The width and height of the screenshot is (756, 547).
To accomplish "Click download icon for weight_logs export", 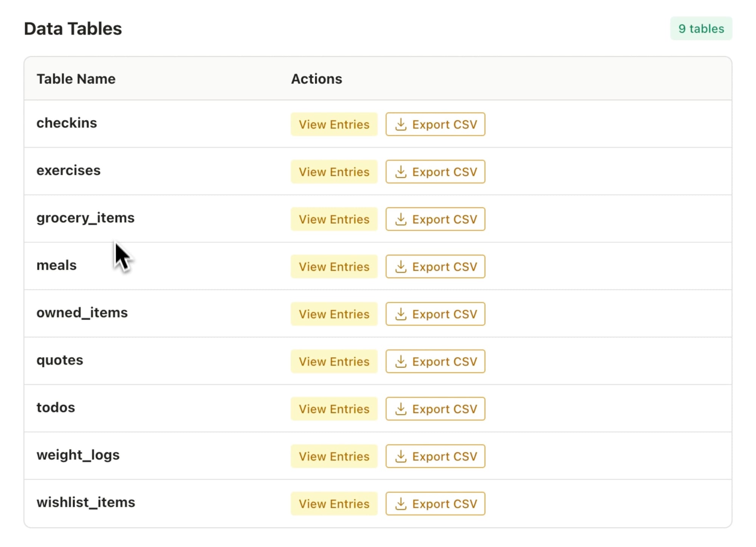I will 401,457.
